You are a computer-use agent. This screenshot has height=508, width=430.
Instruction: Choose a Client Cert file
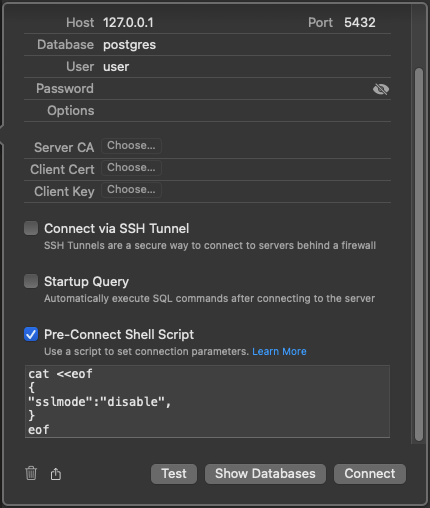click(x=131, y=168)
